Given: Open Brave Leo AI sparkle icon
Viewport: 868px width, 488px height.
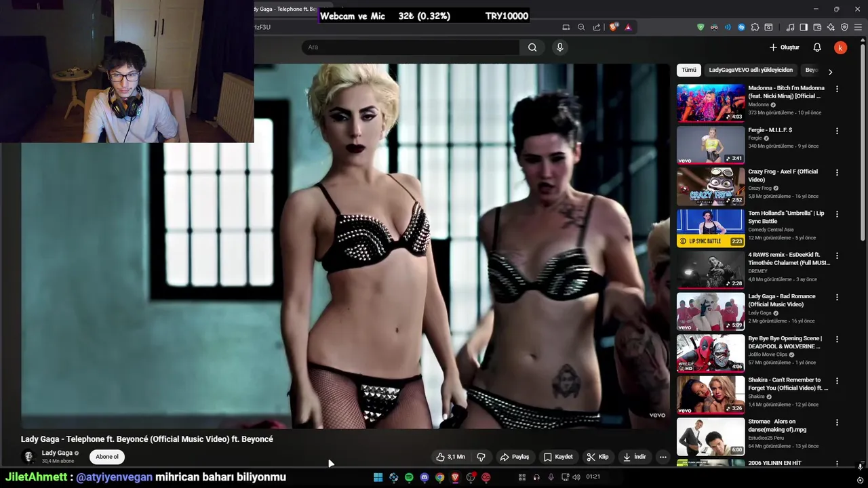Looking at the screenshot, I should 831,27.
